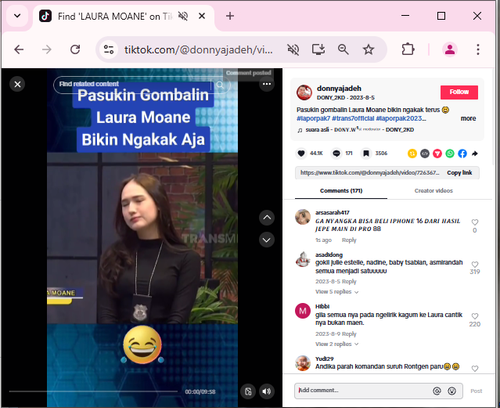Click the tiktok.com address bar URL

pyautogui.click(x=198, y=50)
